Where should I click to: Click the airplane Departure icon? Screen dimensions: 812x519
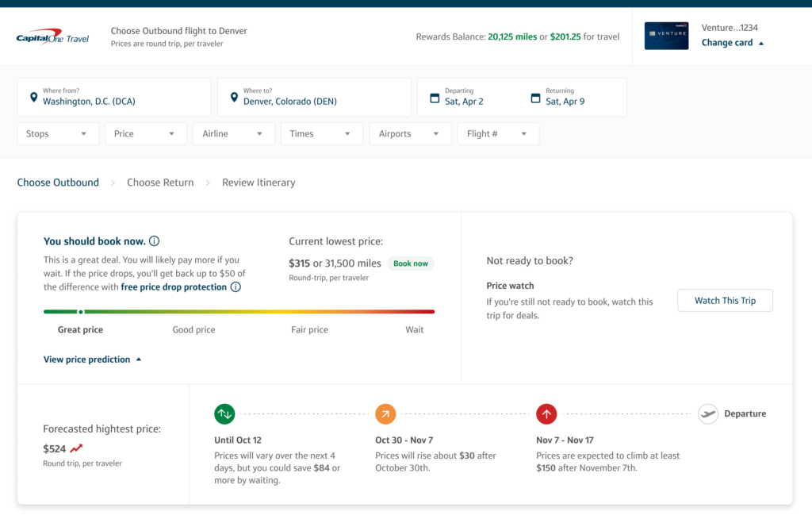(708, 413)
